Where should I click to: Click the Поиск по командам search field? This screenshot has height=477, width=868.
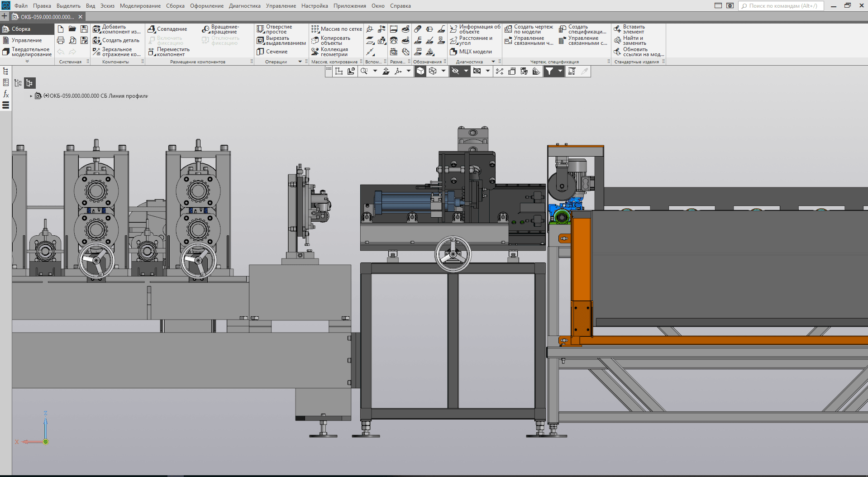pos(782,6)
